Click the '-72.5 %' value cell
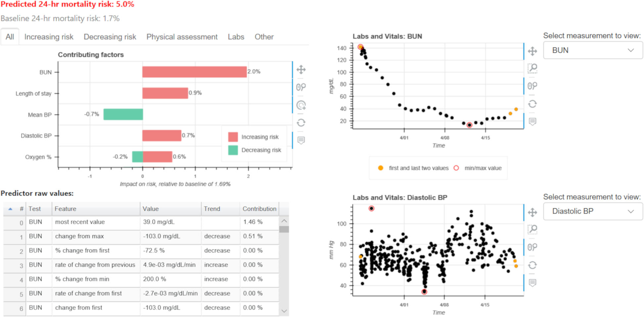 click(170, 251)
